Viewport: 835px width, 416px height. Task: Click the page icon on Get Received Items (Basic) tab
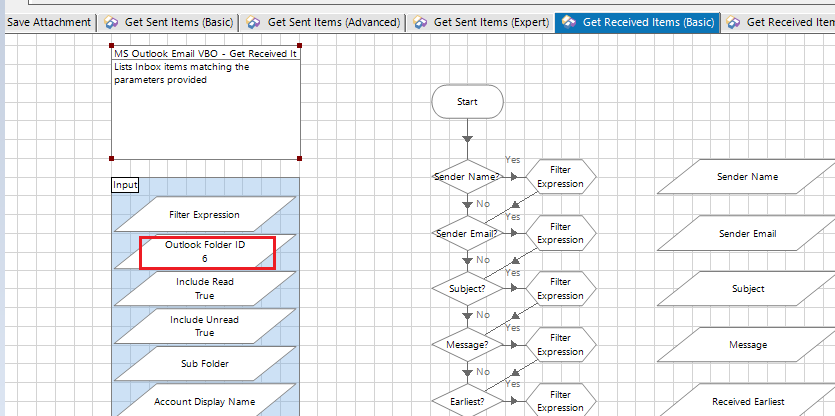pyautogui.click(x=568, y=22)
